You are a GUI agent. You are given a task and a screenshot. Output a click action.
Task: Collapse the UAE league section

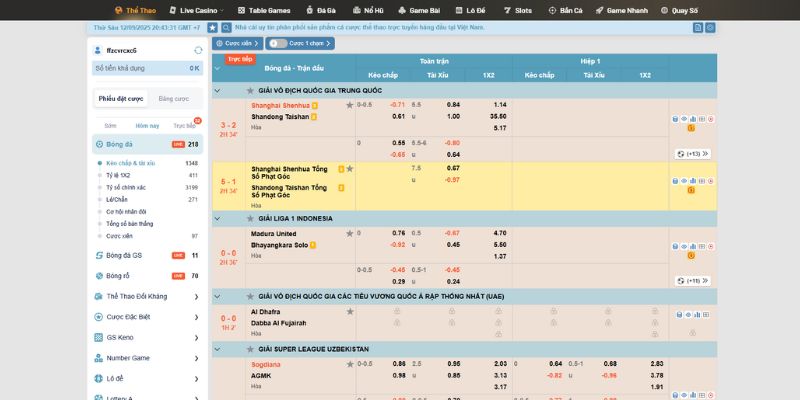click(217, 296)
